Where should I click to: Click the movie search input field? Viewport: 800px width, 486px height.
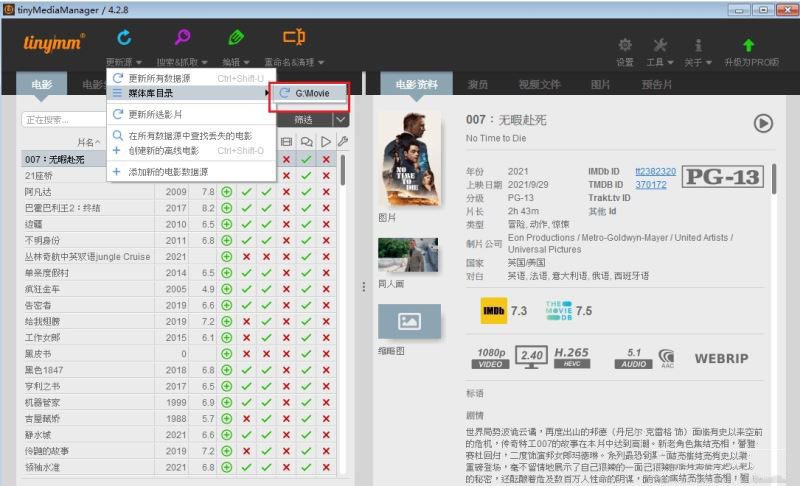[64, 120]
